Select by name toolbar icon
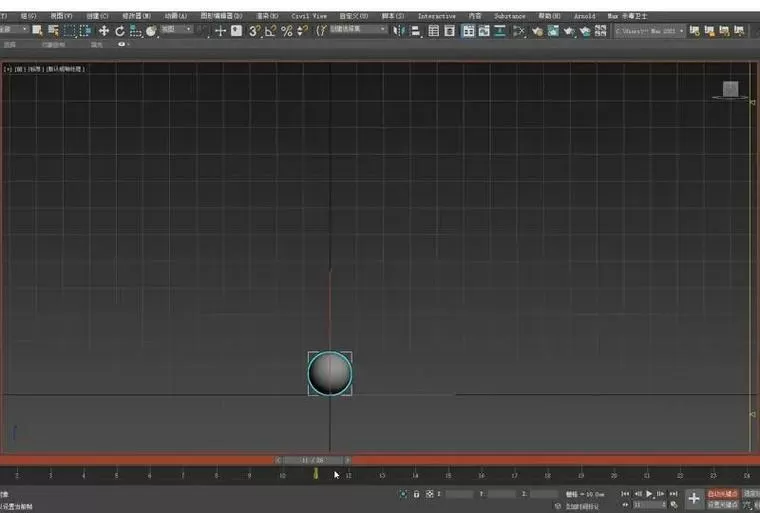Viewport: 760px width, 513px height. point(53,31)
